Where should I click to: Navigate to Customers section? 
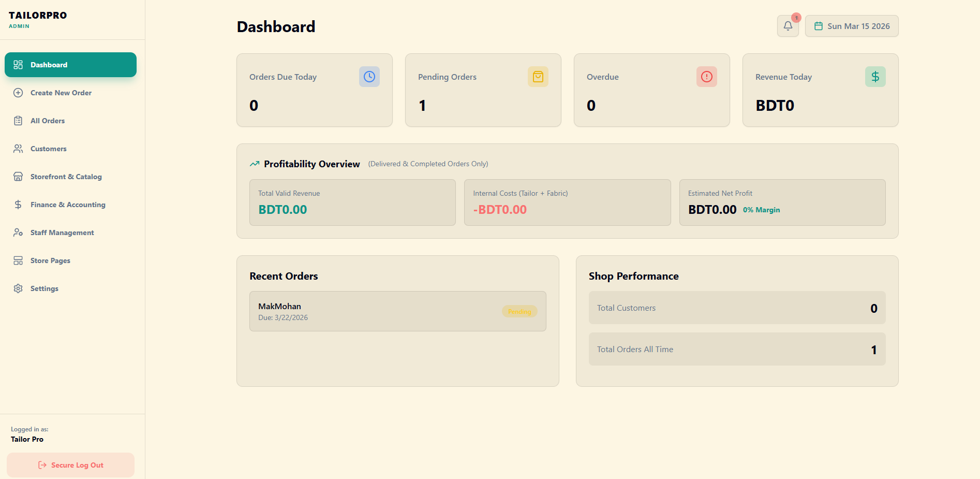pos(48,149)
